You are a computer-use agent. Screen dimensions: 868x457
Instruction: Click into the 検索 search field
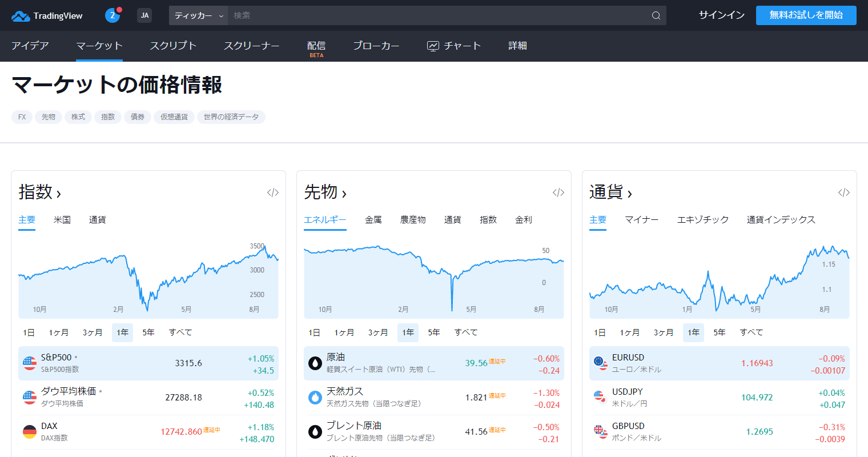[434, 15]
